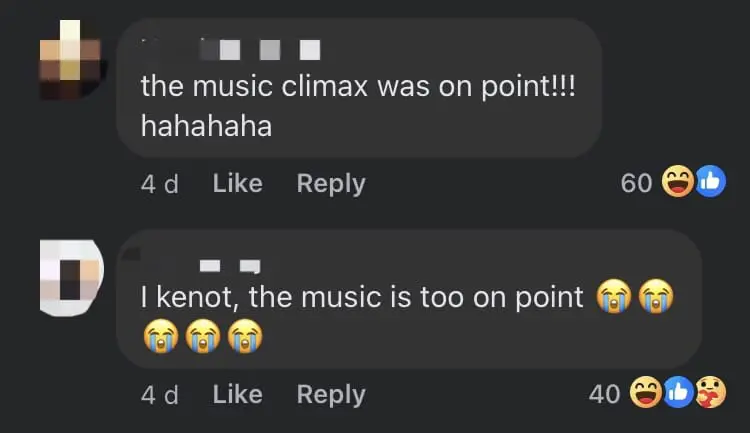Screen dimensions: 750x433
Task: Click the laughing reaction icon on second comment
Action: (645, 394)
